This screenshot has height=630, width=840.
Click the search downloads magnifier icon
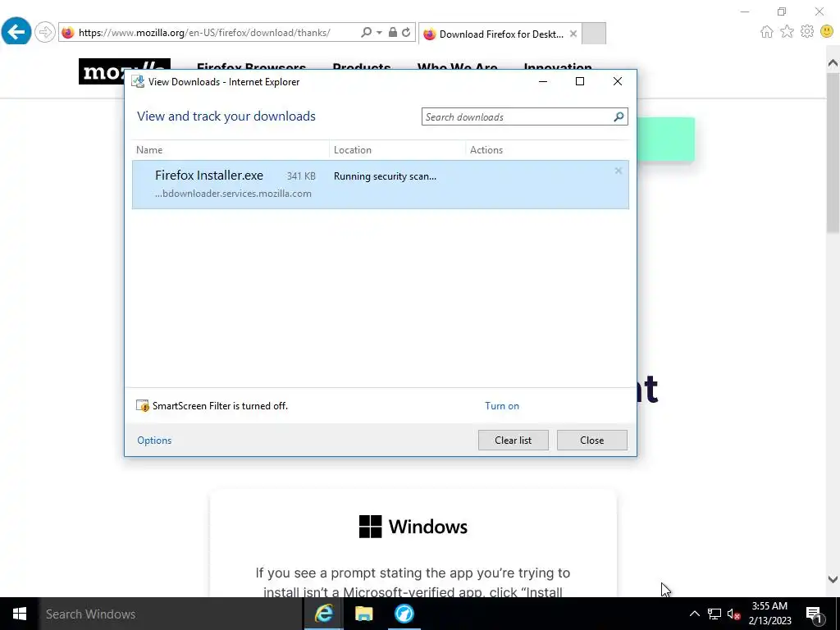click(x=619, y=116)
